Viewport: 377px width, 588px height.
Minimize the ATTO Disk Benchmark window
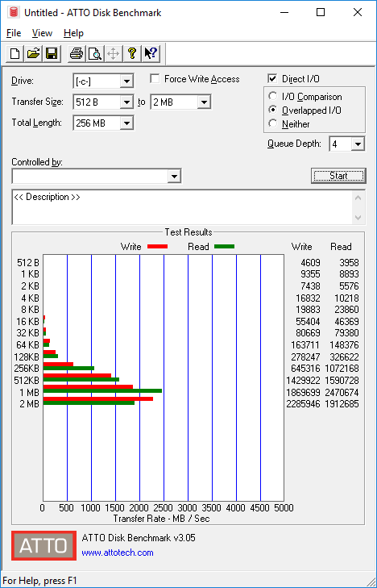pyautogui.click(x=286, y=12)
